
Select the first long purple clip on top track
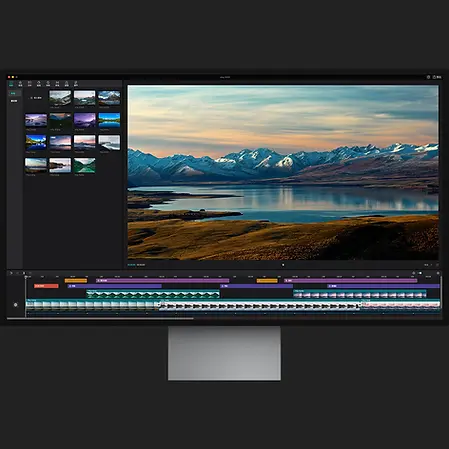[x=163, y=281]
